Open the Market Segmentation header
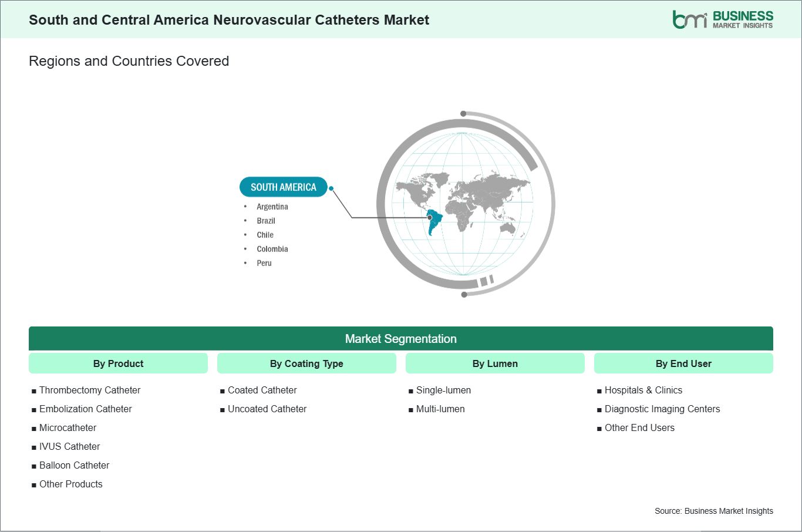This screenshot has height=532, width=802. [x=401, y=339]
